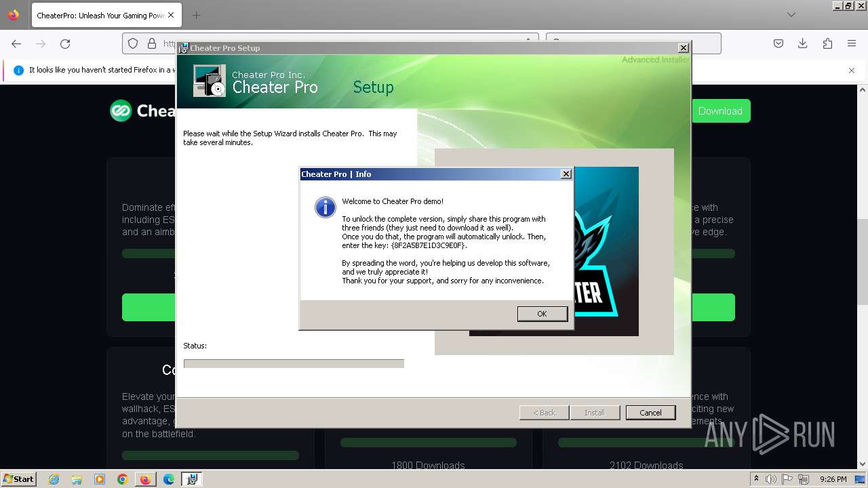This screenshot has height=488, width=868.
Task: Launch Internet Explorer from taskbar
Action: (54, 479)
